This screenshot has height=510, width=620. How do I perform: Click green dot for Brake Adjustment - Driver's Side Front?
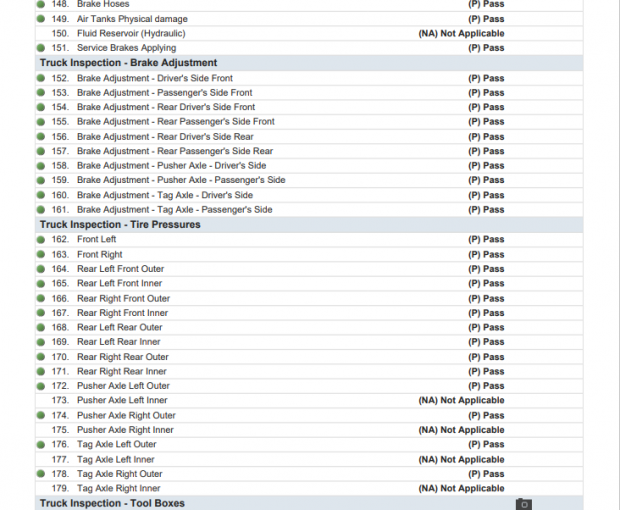click(41, 78)
